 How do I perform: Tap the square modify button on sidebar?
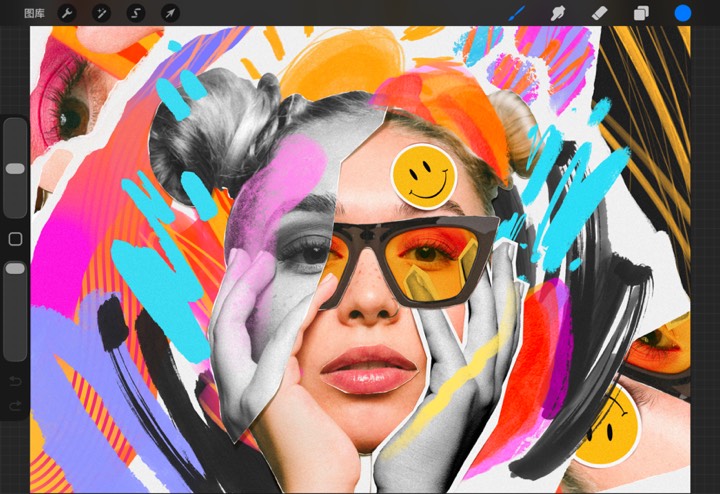click(15, 239)
